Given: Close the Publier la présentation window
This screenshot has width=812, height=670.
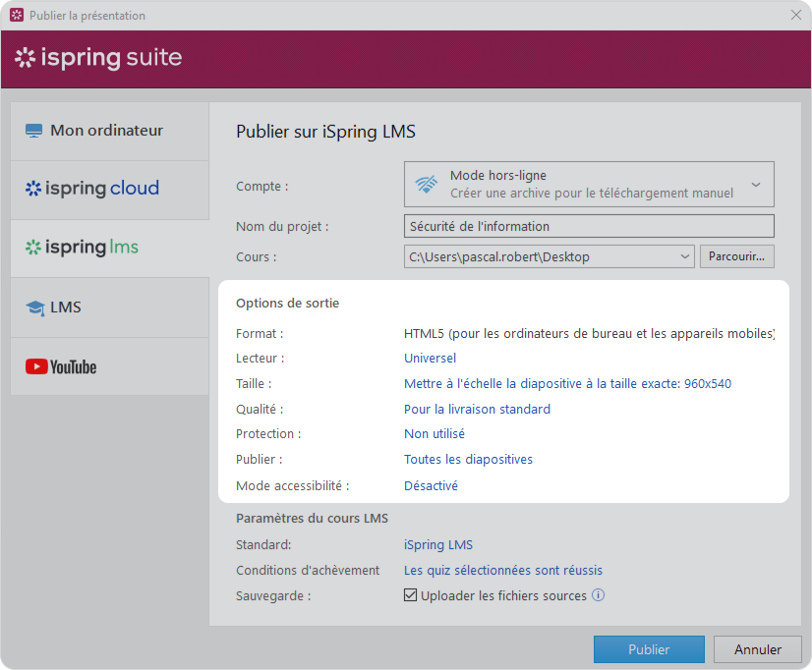Looking at the screenshot, I should click(795, 15).
